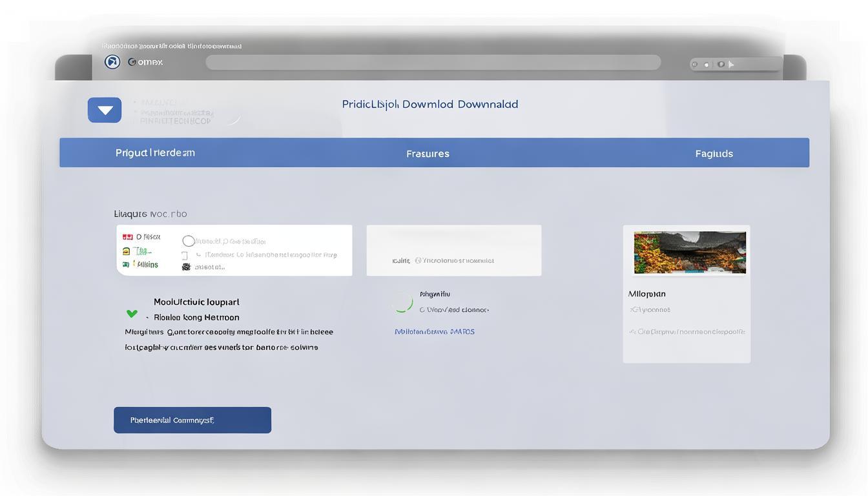The height and width of the screenshot is (496, 868).
Task: Toggle the small square checkbox in list card
Action: (185, 255)
